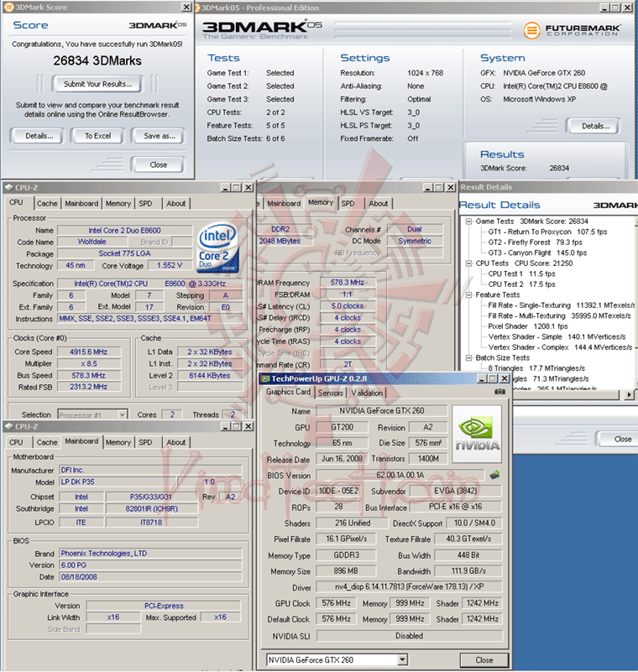The height and width of the screenshot is (672, 638).
Task: Switch to Cache tab in top CPU-Z
Action: coord(47,204)
